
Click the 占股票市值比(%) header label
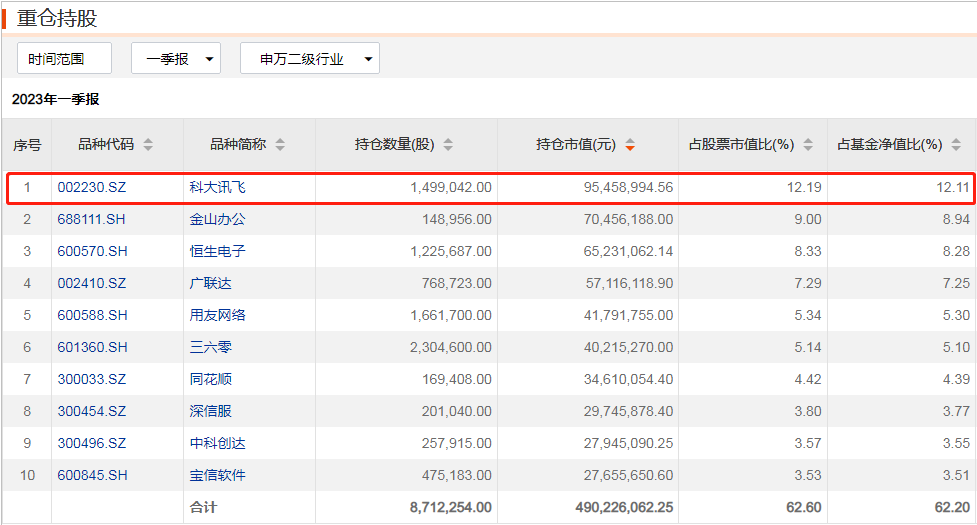coord(741,144)
